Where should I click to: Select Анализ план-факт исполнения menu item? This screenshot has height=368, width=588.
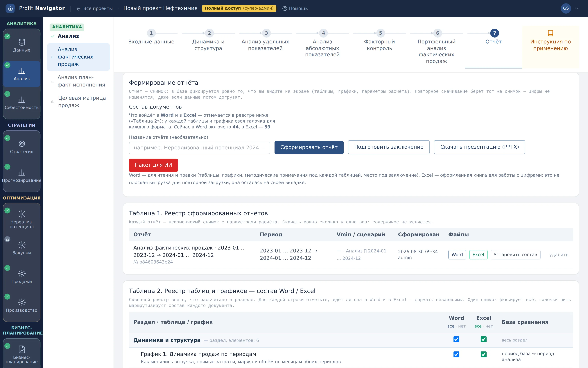(x=78, y=81)
